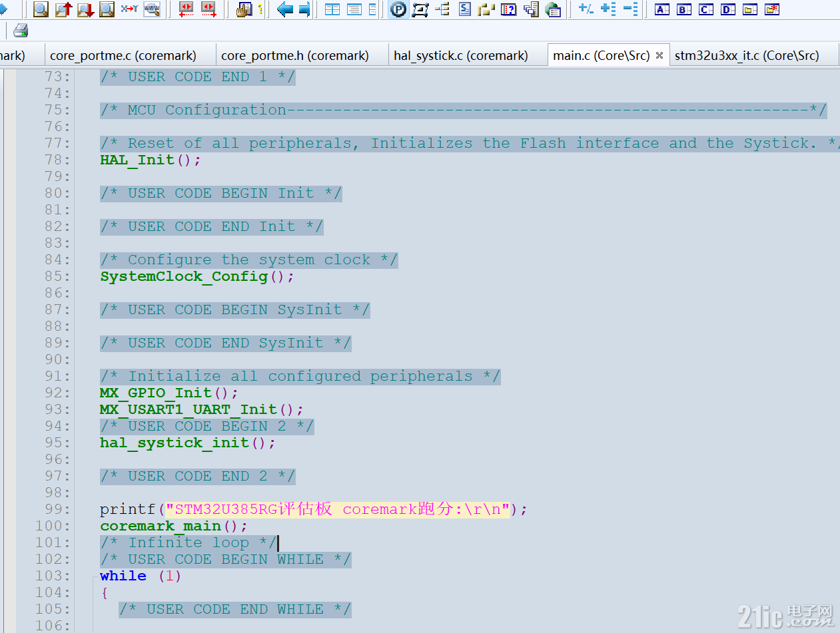
Task: Click the "while" keyword on line 103
Action: pos(123,576)
